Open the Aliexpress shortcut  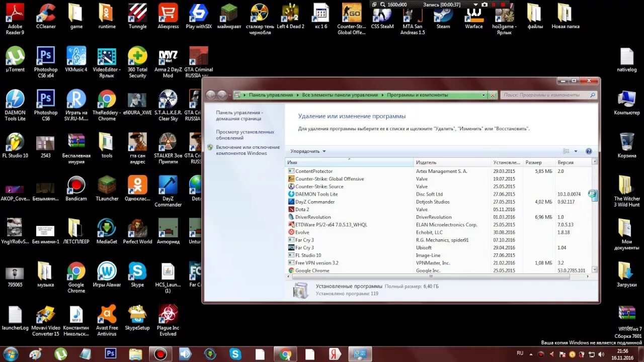point(168,16)
